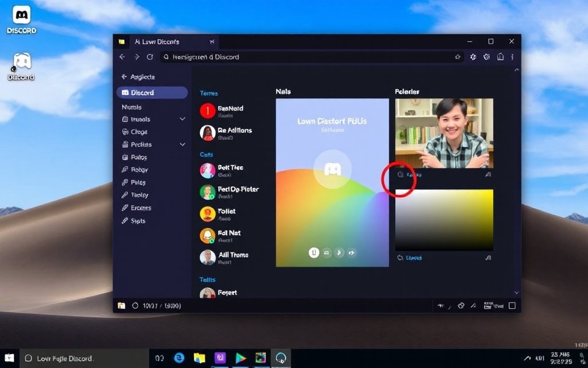Viewport: 588px width, 368px height.
Task: Click the small icon right of photo caption
Action: (488, 175)
